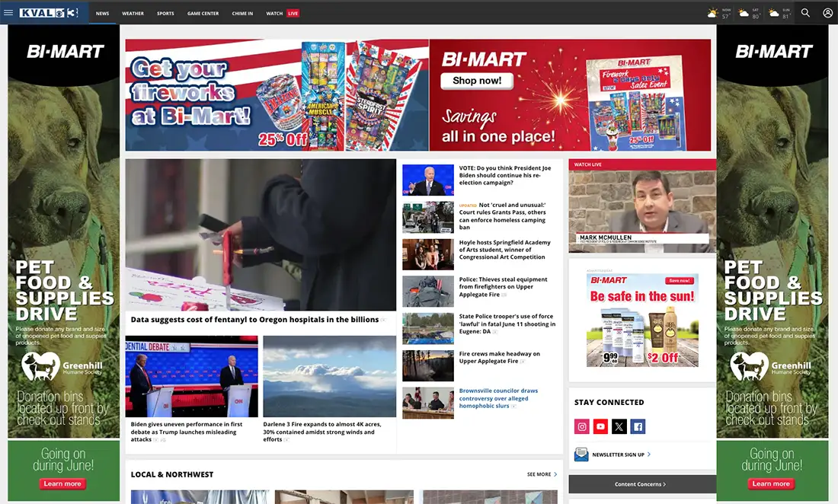Open the search magnifier icon
Viewport: 838px width, 504px height.
click(x=805, y=13)
